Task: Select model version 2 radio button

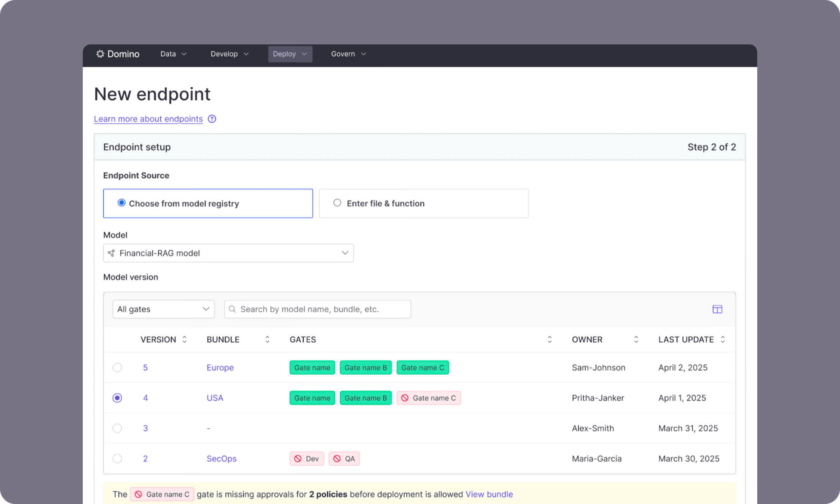Action: [x=117, y=458]
